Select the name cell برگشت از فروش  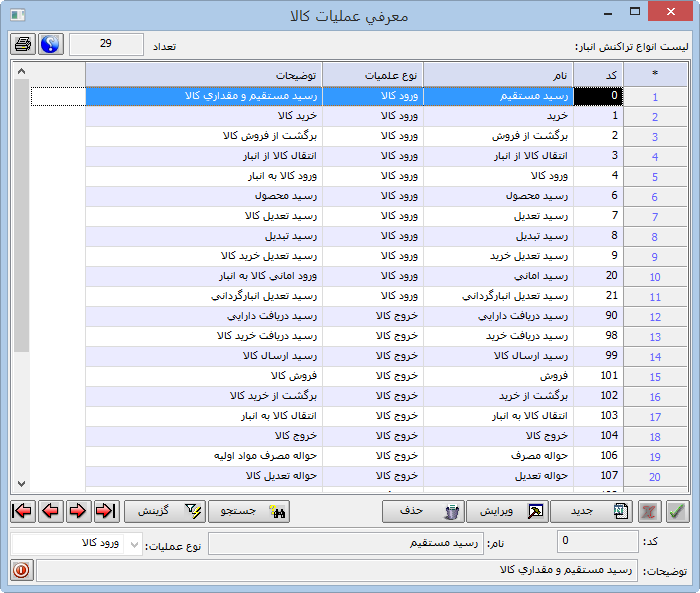pyautogui.click(x=498, y=136)
